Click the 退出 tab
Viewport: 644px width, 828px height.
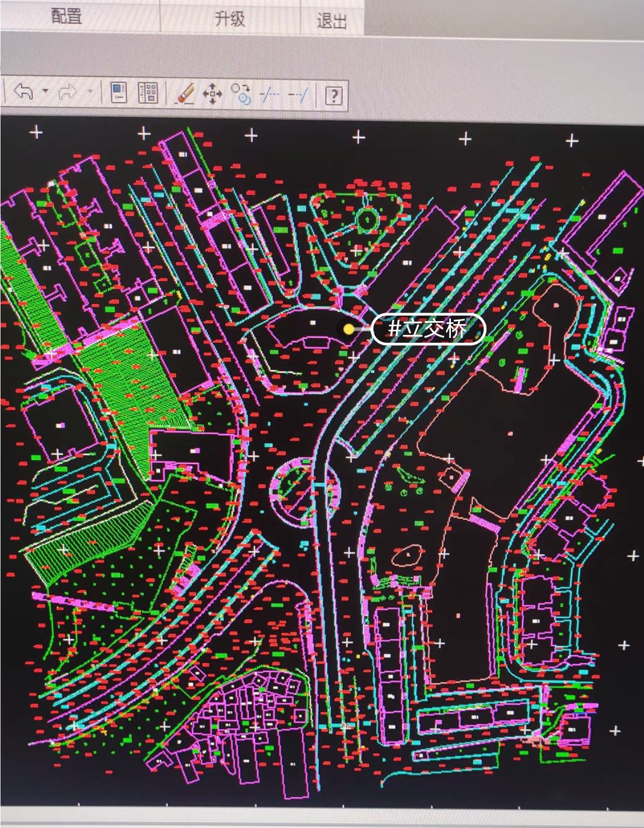point(331,21)
